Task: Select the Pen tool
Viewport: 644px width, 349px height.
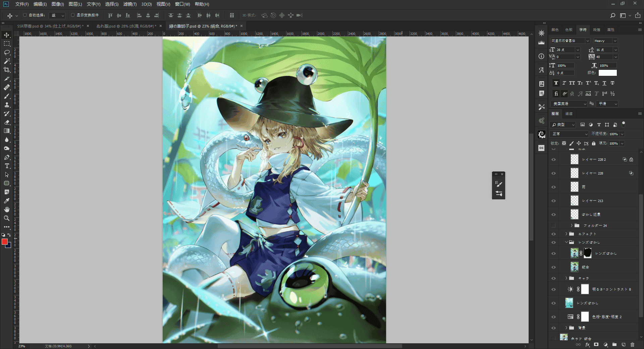Action: [7, 157]
